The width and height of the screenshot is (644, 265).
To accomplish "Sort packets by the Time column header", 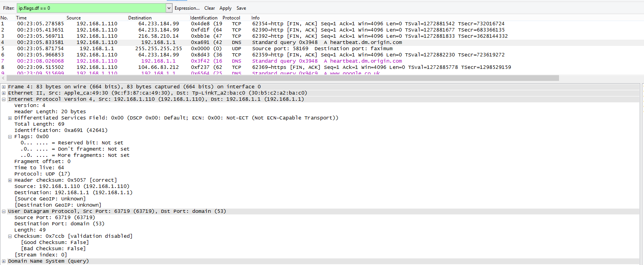I will 21,18.
